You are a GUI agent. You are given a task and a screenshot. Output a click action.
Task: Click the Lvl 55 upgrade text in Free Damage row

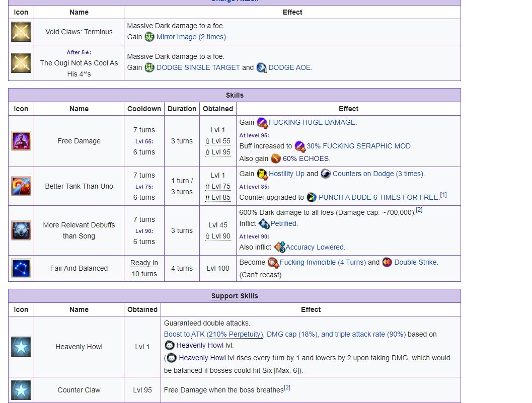[217, 141]
